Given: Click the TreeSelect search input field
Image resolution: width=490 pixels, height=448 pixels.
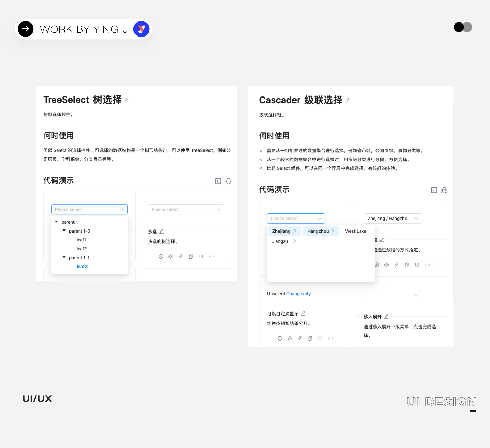Looking at the screenshot, I should click(x=87, y=209).
